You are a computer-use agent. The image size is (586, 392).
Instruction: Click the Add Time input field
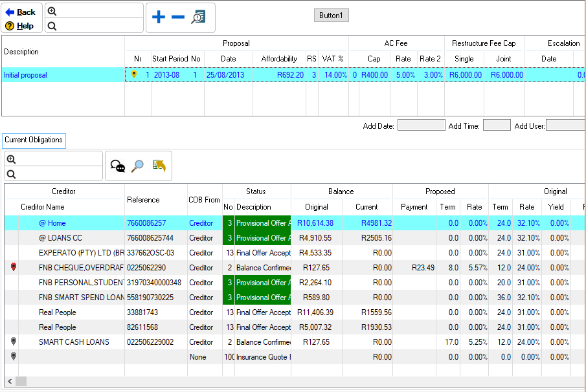point(497,125)
